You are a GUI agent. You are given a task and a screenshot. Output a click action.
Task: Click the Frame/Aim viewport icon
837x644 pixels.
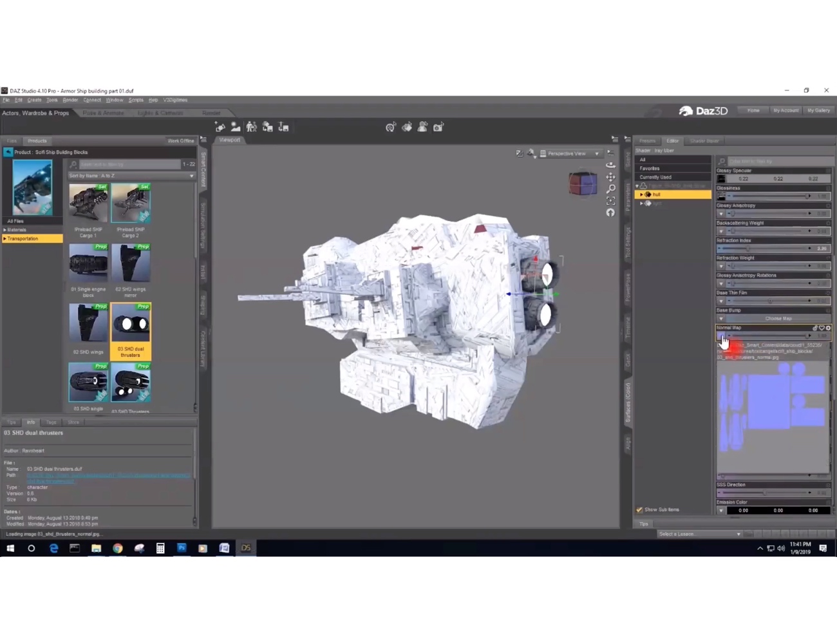(610, 200)
